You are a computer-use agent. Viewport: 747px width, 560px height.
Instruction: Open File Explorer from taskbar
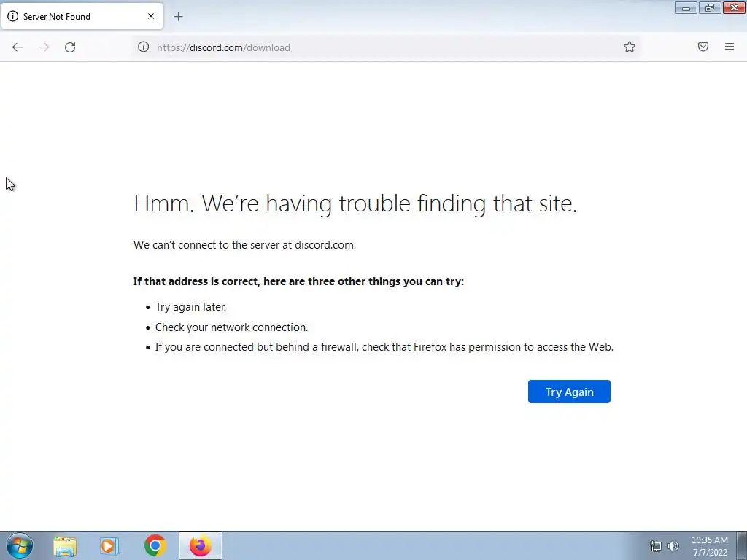coord(65,545)
